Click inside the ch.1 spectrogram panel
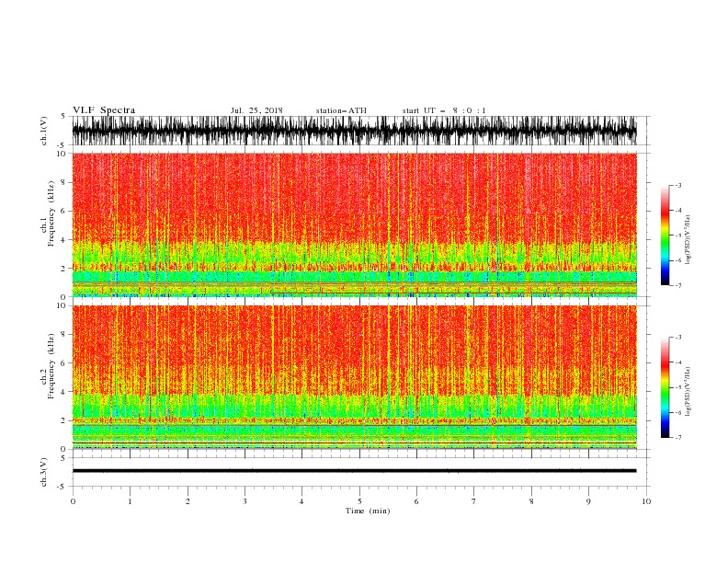The width and height of the screenshot is (728, 563). [x=354, y=224]
